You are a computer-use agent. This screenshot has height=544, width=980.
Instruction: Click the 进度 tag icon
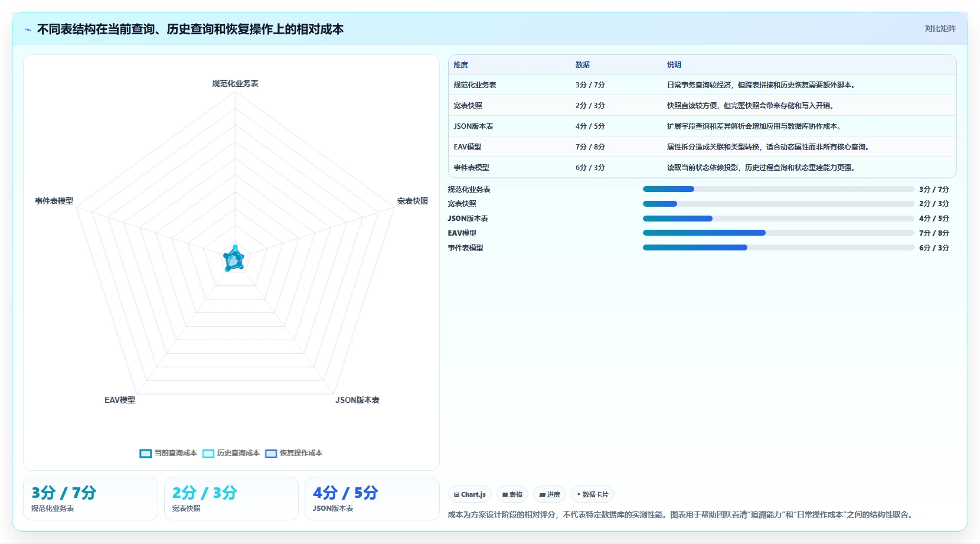[x=542, y=495]
